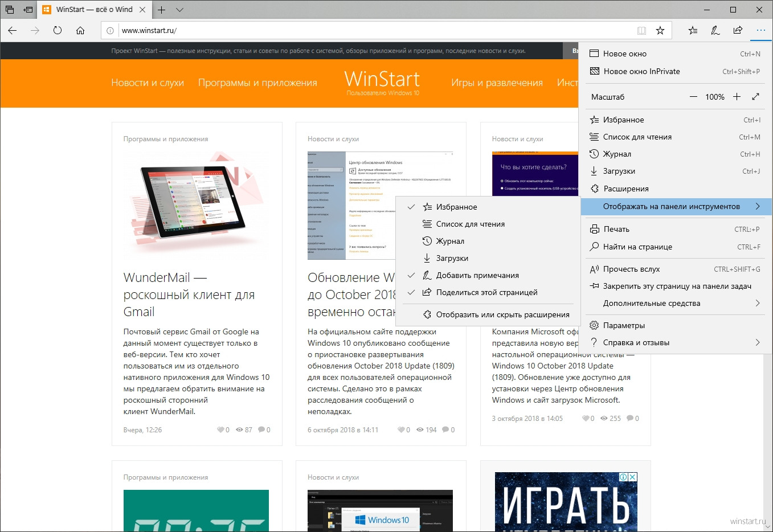Open Новости и слухи site navigation link
Screen dimensions: 773x532
click(x=148, y=83)
